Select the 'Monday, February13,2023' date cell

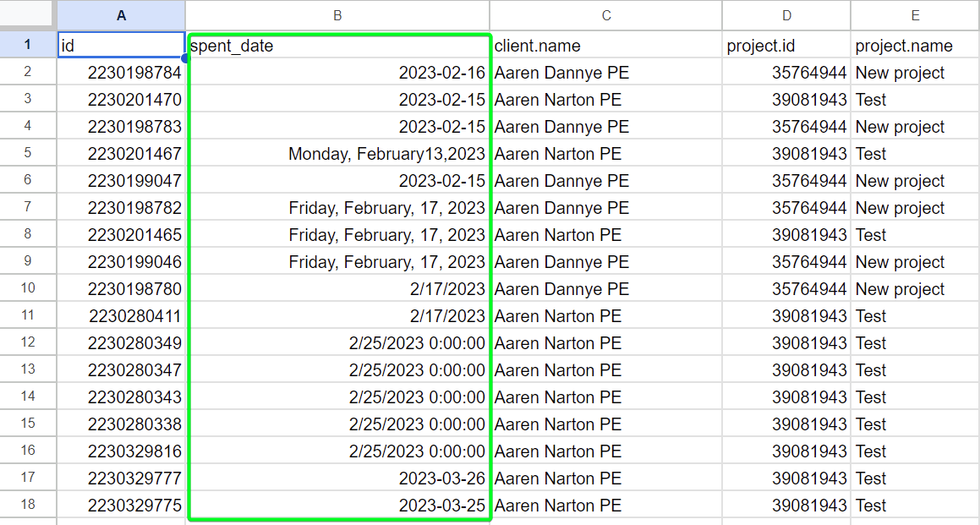pos(338,154)
